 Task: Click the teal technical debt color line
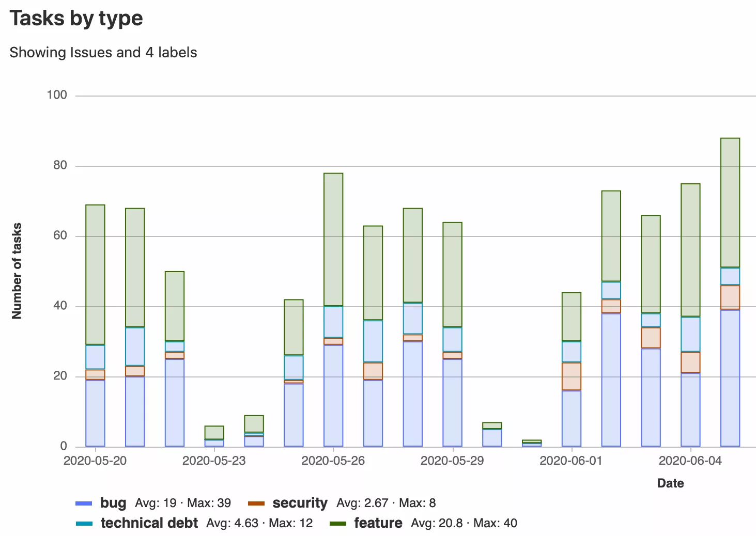coord(84,524)
